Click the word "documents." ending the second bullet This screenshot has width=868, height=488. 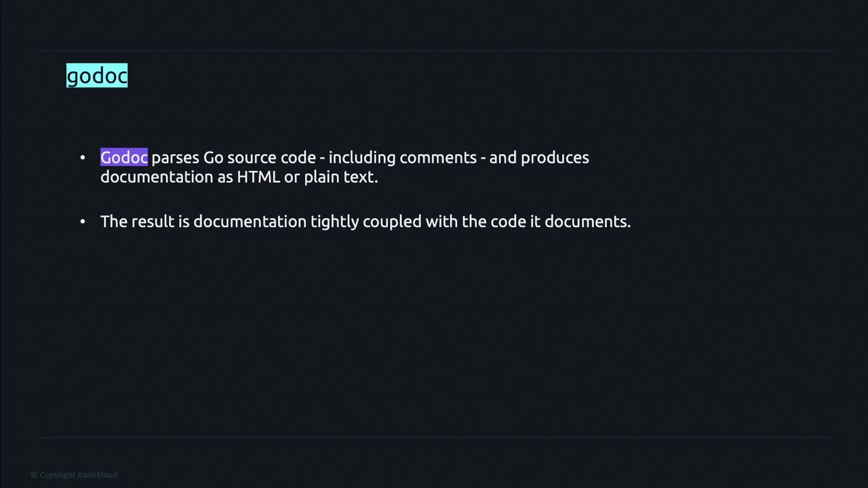(x=587, y=222)
